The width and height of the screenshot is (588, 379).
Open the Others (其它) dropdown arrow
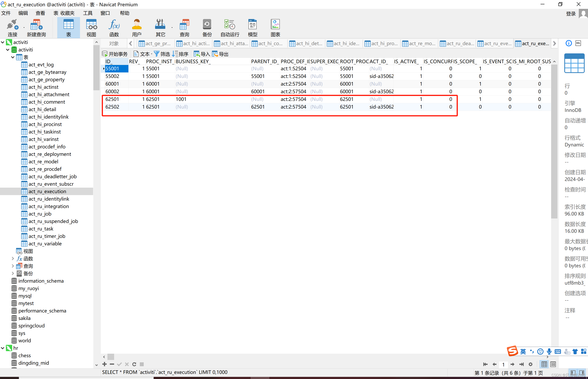point(172,27)
